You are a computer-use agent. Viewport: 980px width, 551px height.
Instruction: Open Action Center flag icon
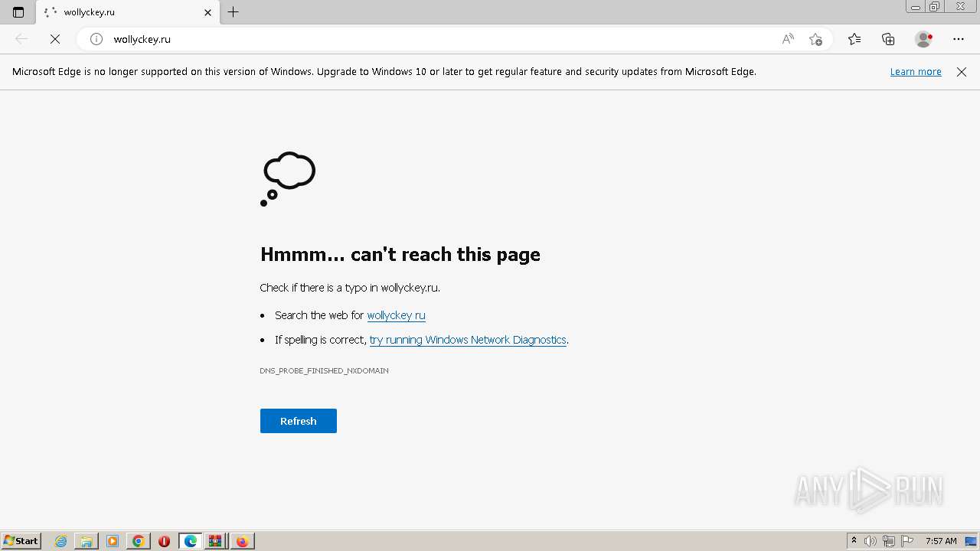coord(907,541)
